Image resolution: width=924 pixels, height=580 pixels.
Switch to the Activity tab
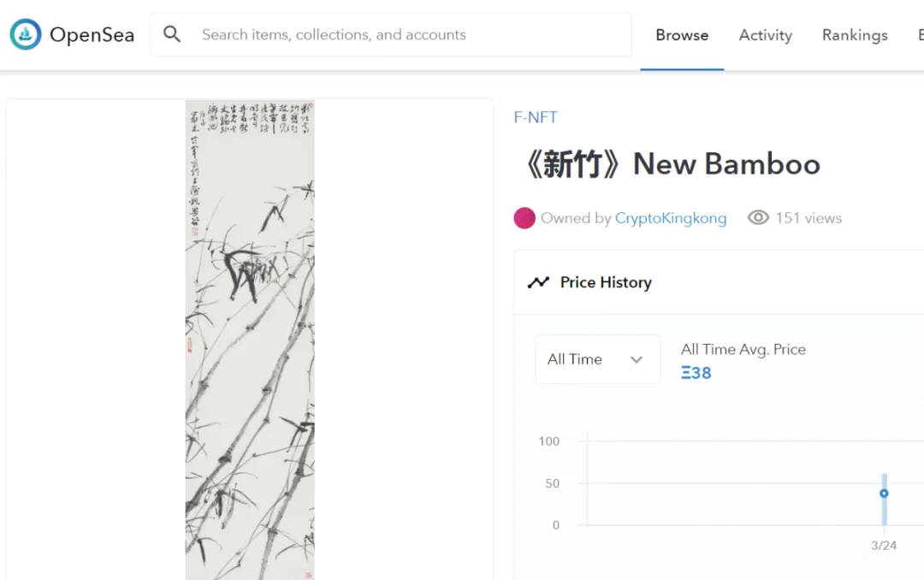click(x=765, y=35)
